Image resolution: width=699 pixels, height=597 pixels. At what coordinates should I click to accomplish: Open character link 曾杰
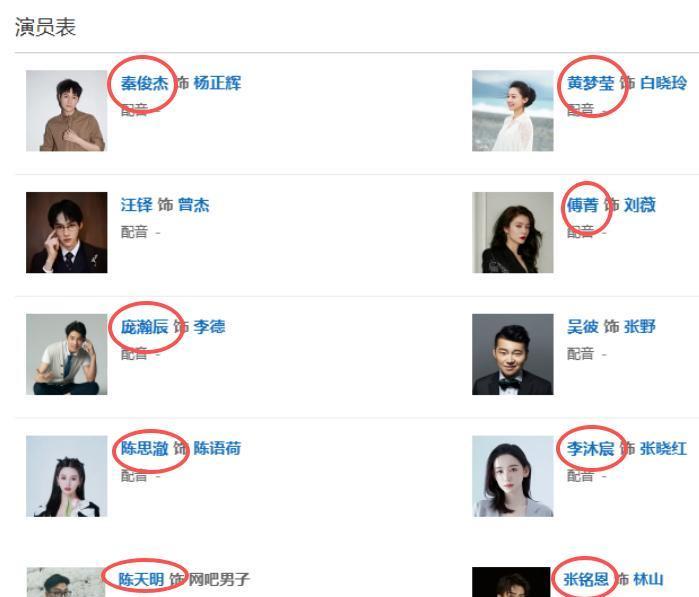pyautogui.click(x=193, y=205)
